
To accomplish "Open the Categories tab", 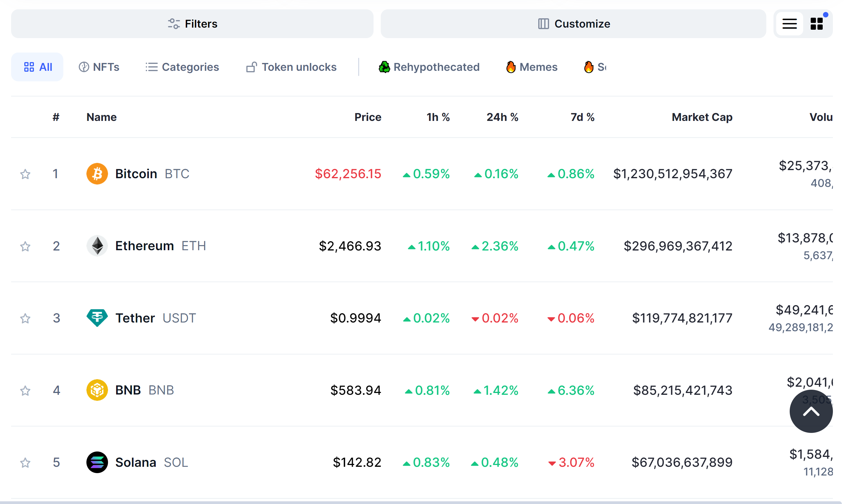I will pos(182,67).
